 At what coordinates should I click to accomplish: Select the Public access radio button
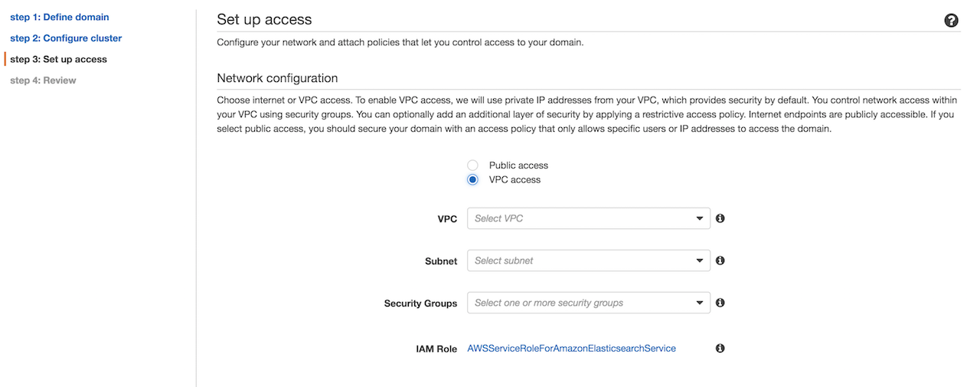472,166
